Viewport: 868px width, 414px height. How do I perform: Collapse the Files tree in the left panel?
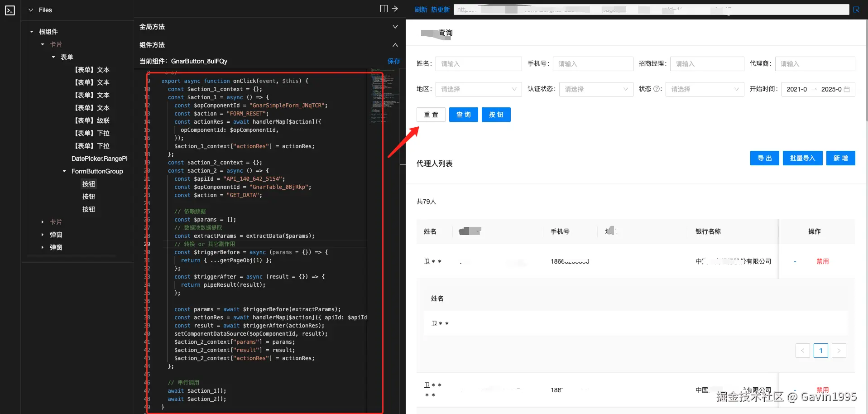pyautogui.click(x=30, y=10)
